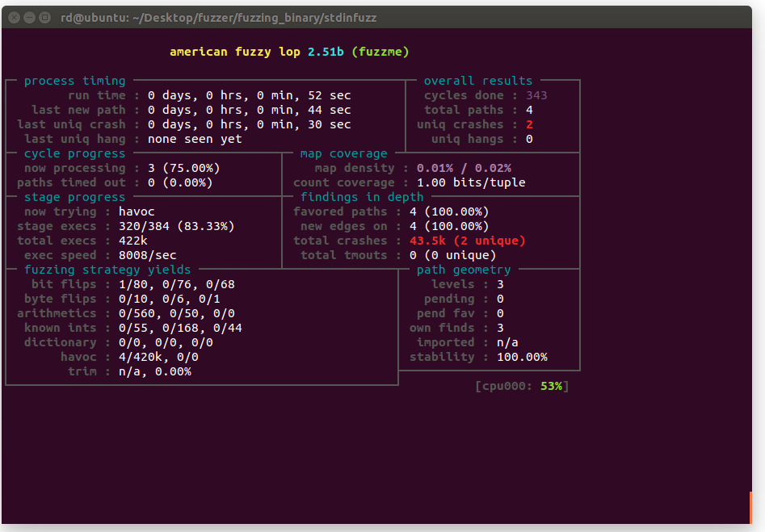765x532 pixels.
Task: Select byte flips values '0/10, 0/6, 0/1'
Action: pos(170,299)
